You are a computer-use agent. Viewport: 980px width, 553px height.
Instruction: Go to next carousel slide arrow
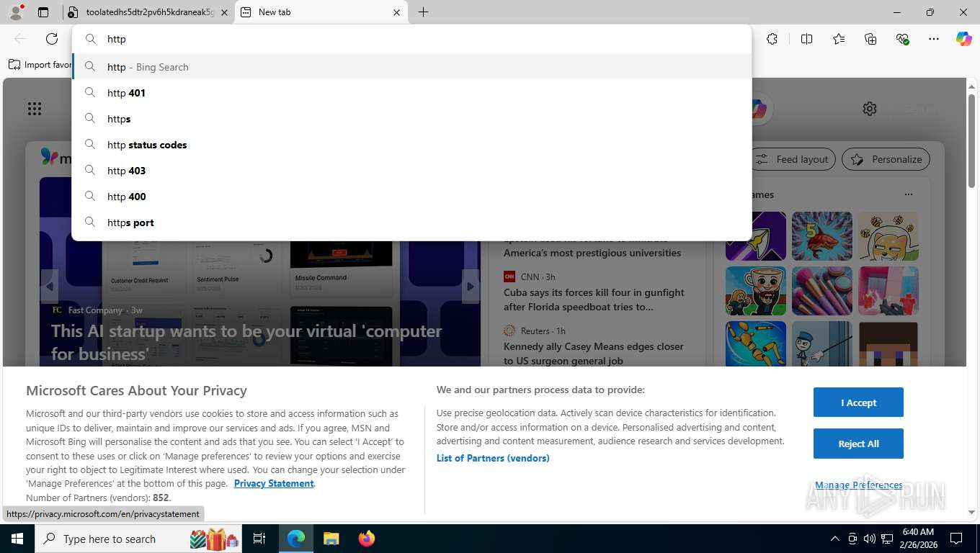click(471, 287)
